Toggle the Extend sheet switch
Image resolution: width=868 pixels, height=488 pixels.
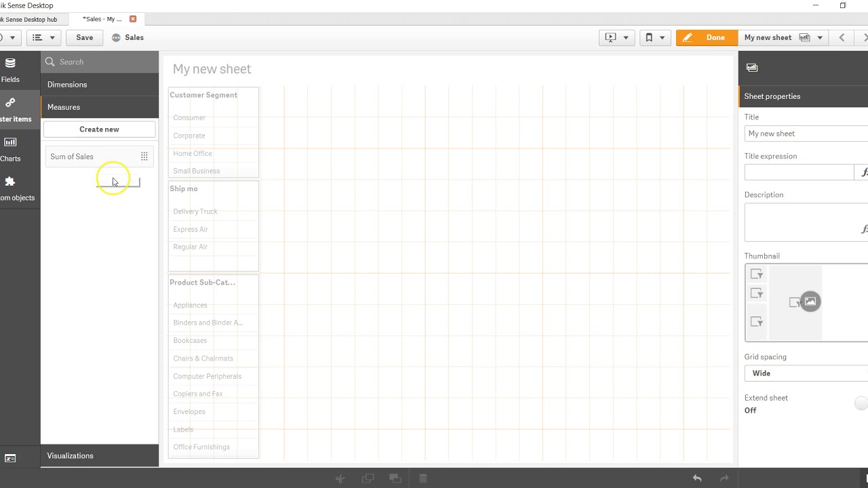861,404
